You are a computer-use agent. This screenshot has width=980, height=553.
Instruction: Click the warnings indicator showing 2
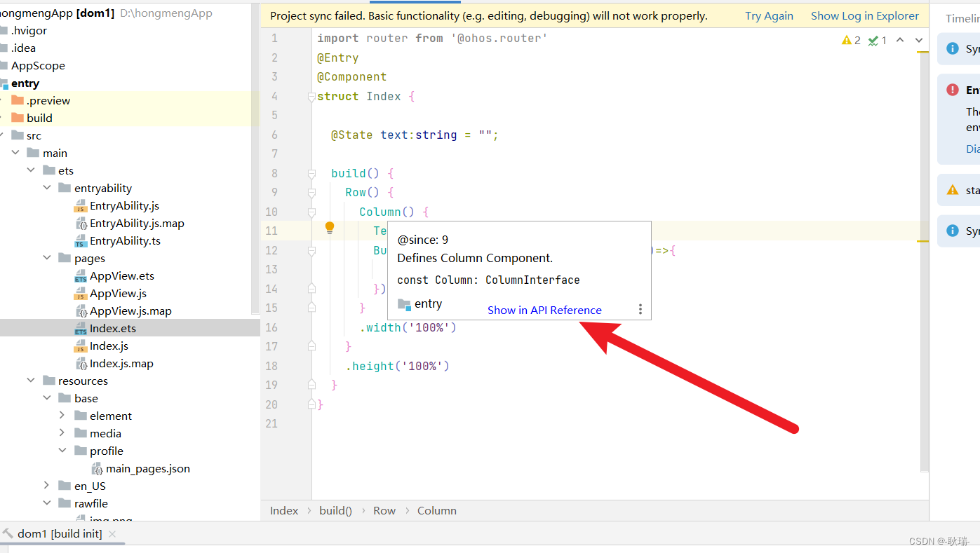(x=851, y=41)
